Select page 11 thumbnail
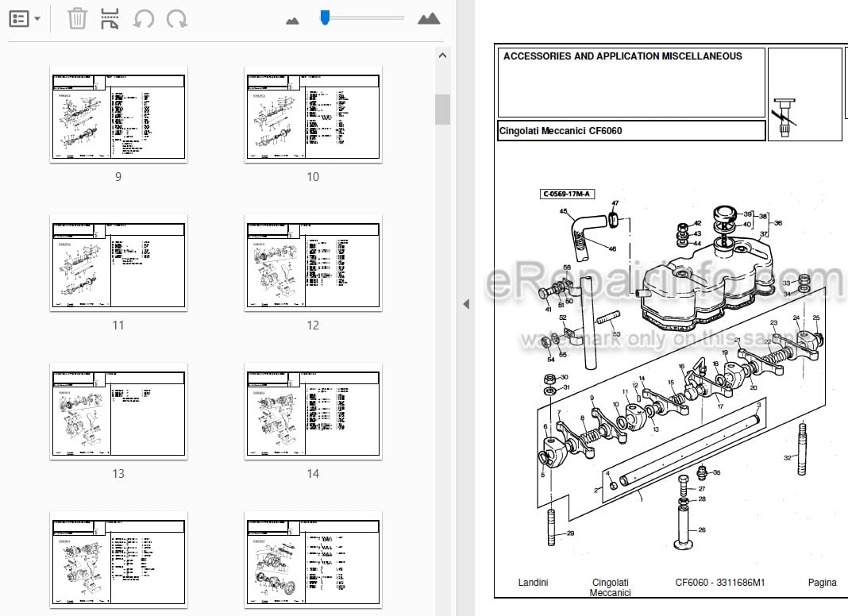Viewport: 848px width, 616px height. click(118, 263)
